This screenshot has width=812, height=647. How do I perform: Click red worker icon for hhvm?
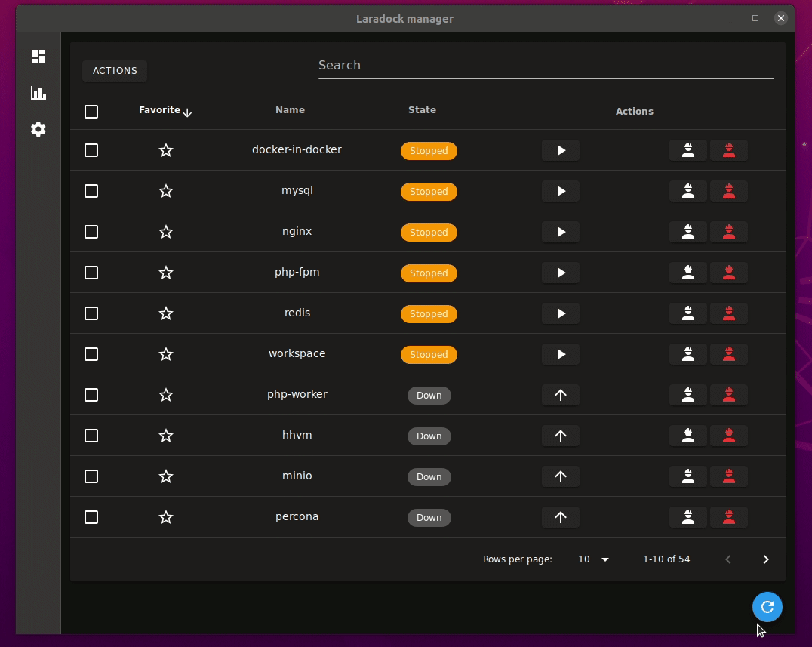[729, 436]
